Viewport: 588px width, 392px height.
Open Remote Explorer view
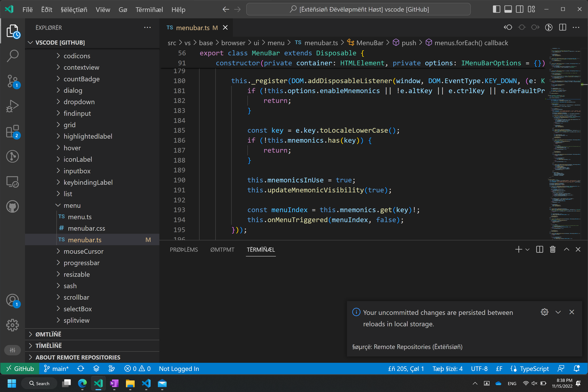[x=13, y=181]
